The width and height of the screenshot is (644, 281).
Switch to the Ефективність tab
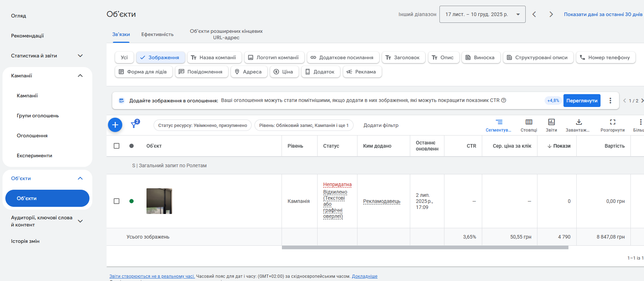click(157, 34)
